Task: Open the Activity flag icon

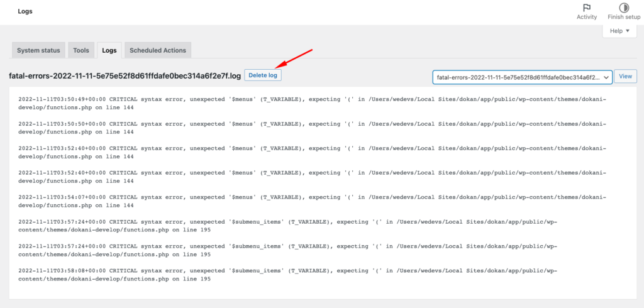Action: [x=587, y=8]
